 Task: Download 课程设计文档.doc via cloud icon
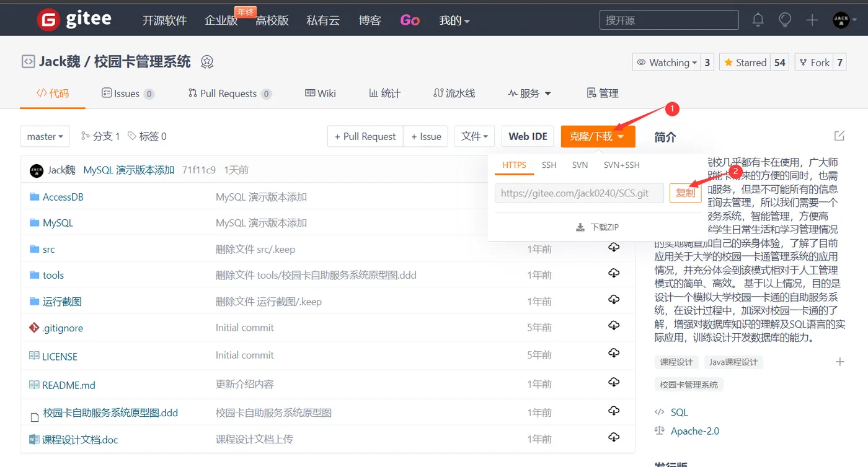pos(614,437)
